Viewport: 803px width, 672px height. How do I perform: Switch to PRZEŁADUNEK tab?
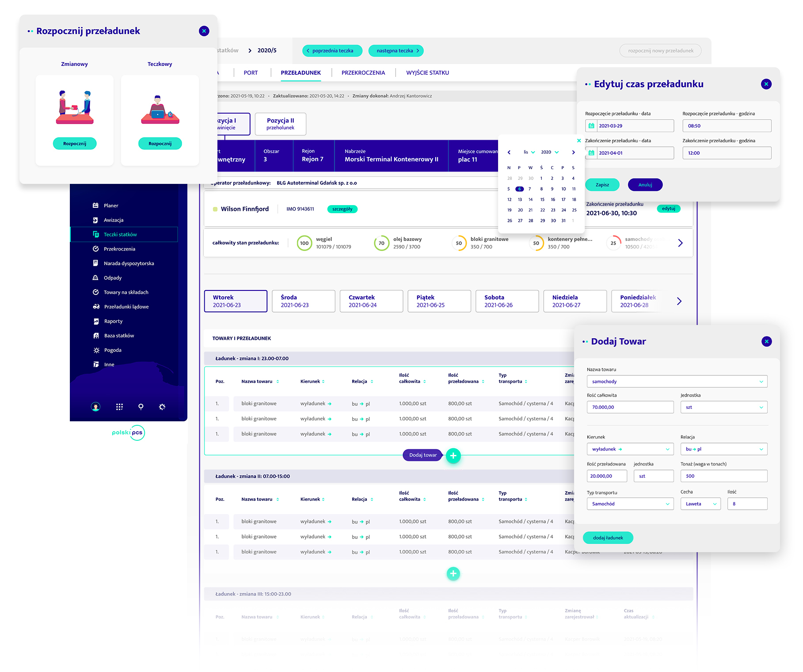301,73
